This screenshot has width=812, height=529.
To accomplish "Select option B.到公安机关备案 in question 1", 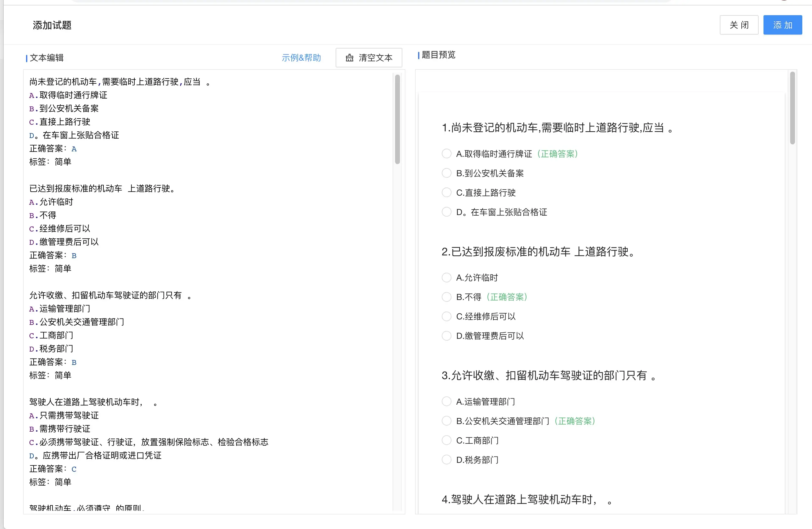I will coord(446,173).
